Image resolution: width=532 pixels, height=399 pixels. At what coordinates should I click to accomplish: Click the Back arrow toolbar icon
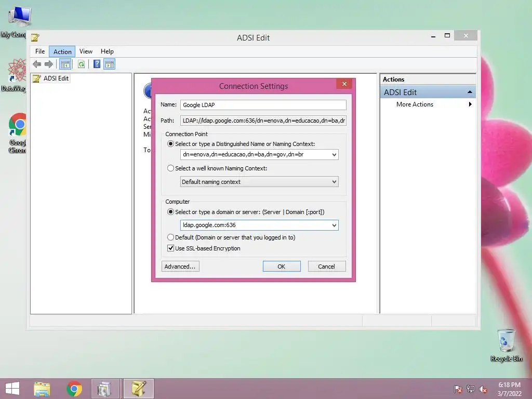click(x=37, y=64)
